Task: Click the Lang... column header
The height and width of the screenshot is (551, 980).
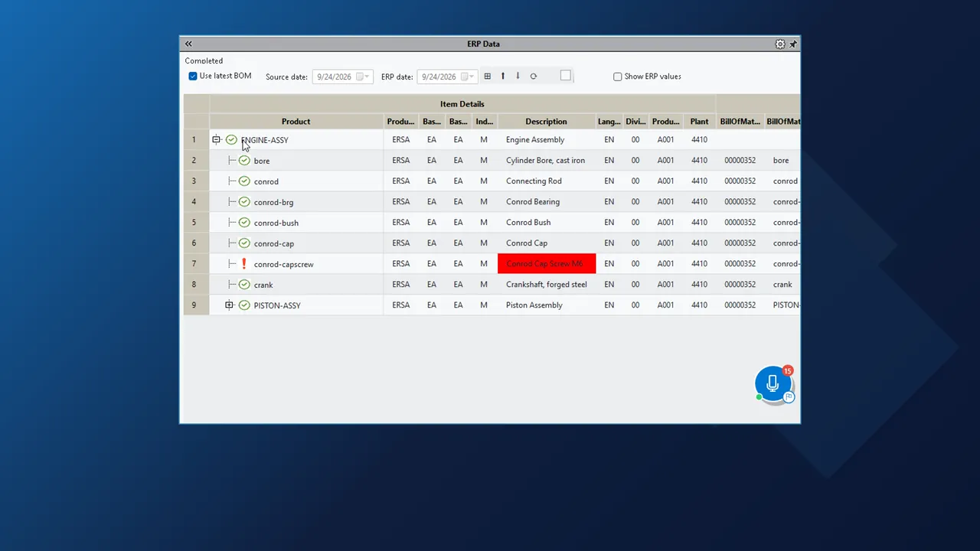Action: click(609, 122)
